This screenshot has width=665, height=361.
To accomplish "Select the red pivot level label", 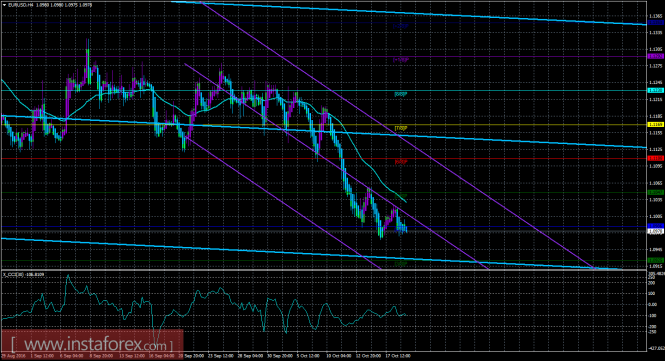I will (x=401, y=162).
